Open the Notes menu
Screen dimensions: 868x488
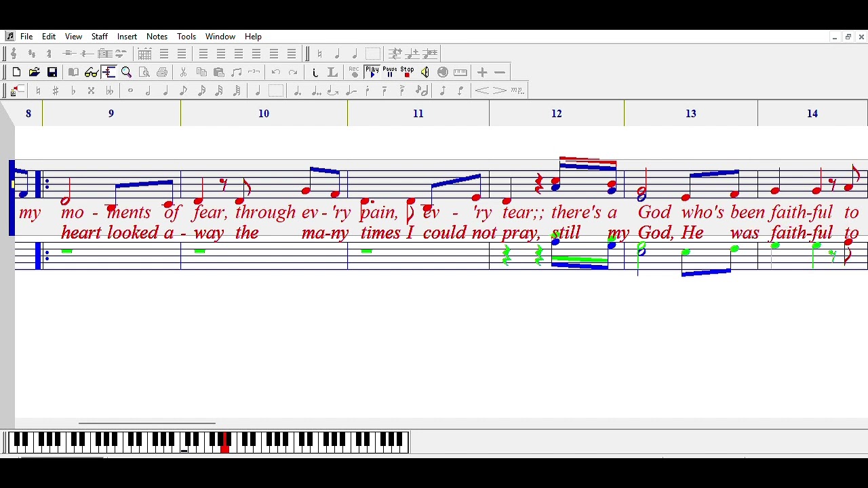point(157,37)
